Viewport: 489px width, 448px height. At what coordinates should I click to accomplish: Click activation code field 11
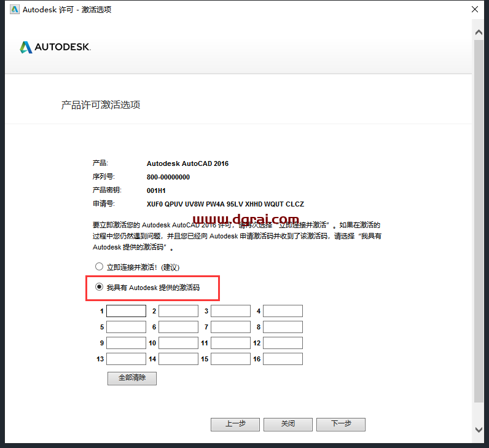pos(230,343)
